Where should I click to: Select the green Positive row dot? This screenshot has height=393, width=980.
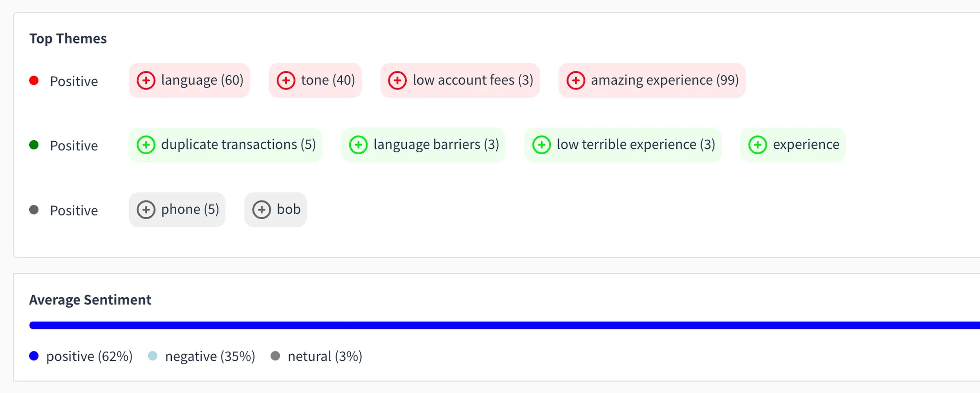pos(34,145)
